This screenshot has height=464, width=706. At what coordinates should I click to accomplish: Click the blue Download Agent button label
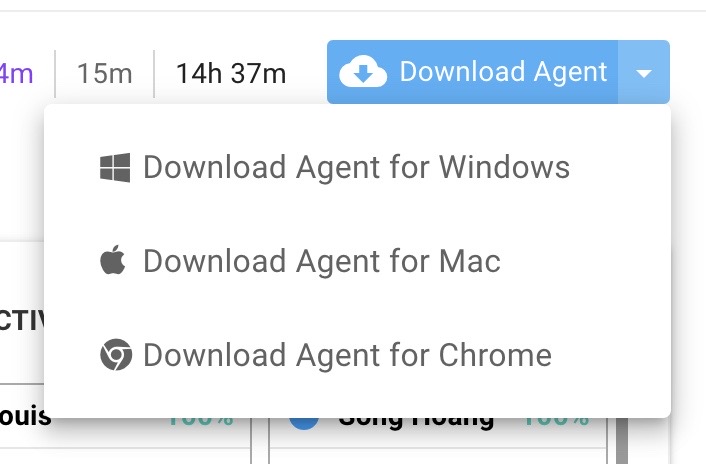[503, 72]
